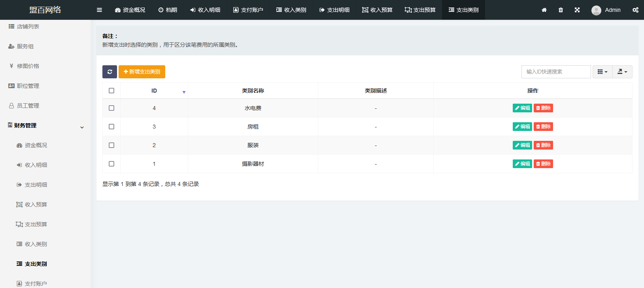
Task: Click the home icon in top bar
Action: (x=544, y=10)
